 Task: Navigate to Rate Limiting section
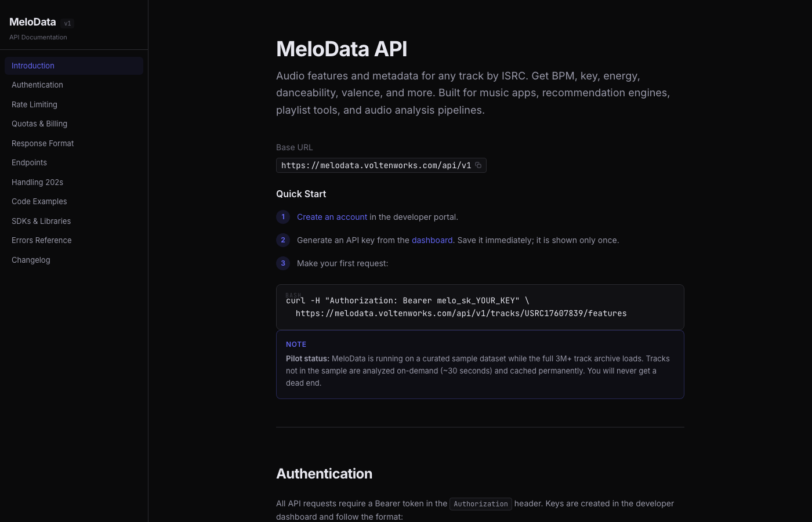34,104
